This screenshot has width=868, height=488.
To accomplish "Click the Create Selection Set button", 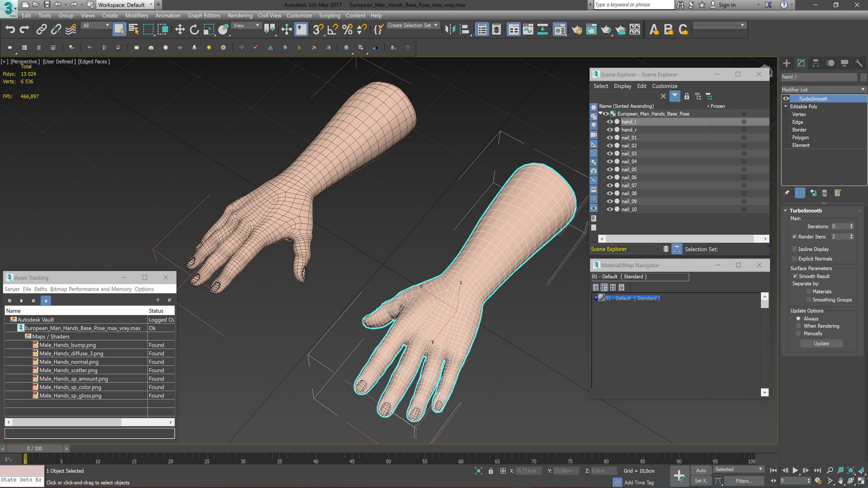I will click(x=413, y=25).
